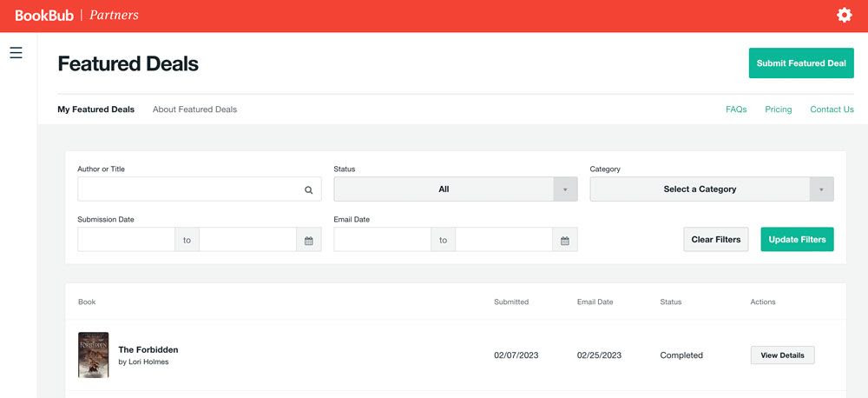View Details for The Forbidden
Image resolution: width=868 pixels, height=398 pixels.
click(x=783, y=355)
